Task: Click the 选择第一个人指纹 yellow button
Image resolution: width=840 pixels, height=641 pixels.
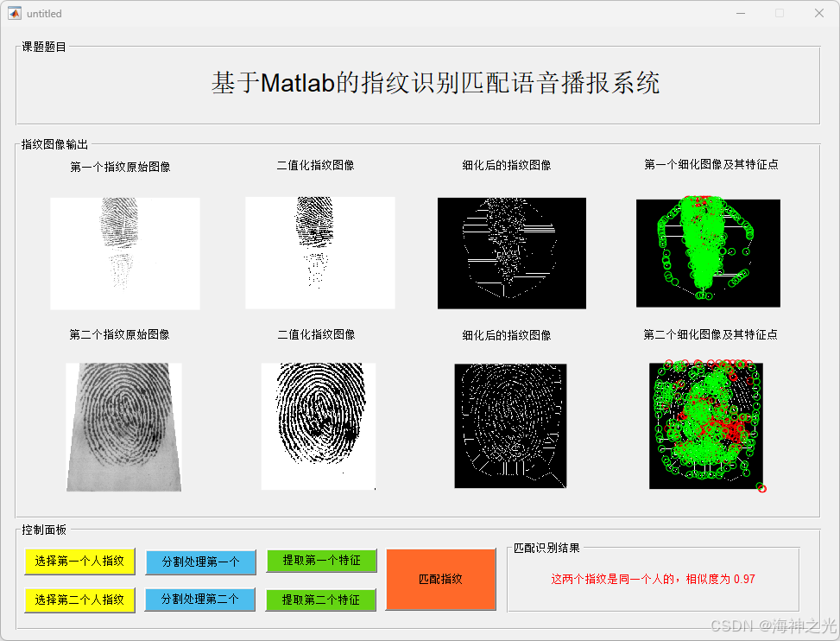Action: tap(79, 562)
